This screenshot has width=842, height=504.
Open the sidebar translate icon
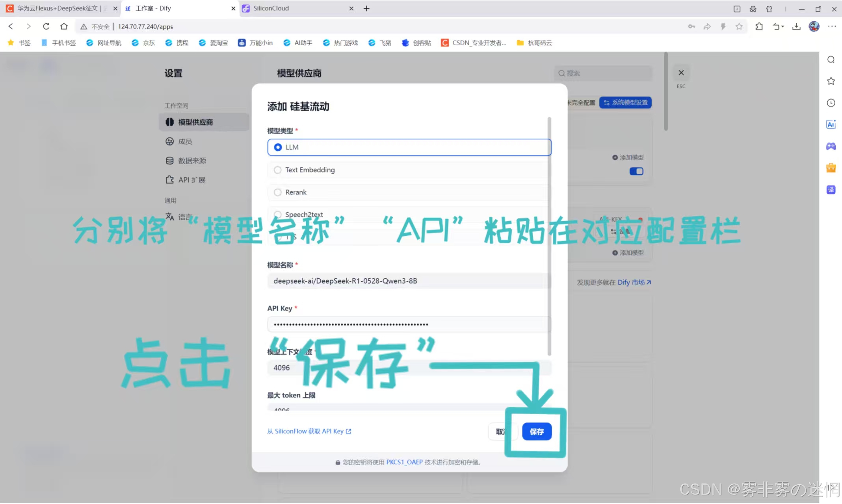pyautogui.click(x=831, y=190)
